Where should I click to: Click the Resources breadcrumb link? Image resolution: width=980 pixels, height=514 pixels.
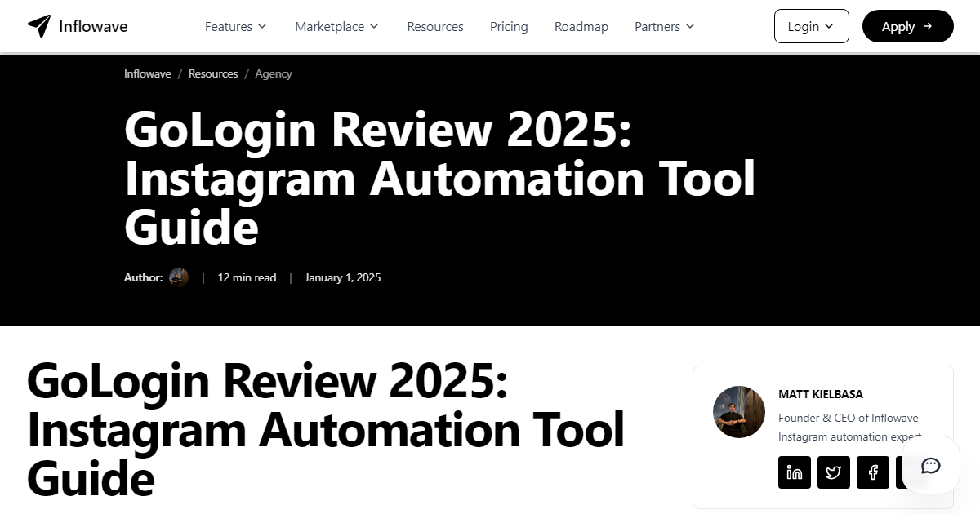pyautogui.click(x=213, y=73)
